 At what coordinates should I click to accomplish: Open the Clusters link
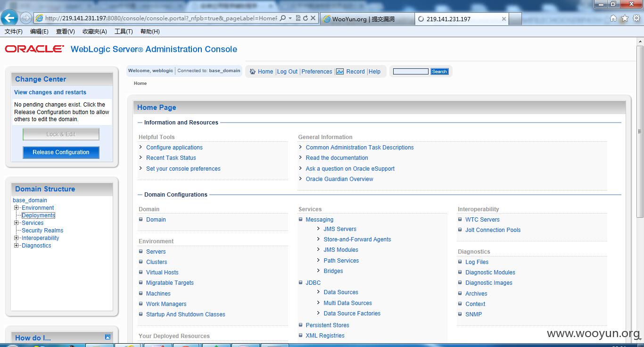pos(157,262)
